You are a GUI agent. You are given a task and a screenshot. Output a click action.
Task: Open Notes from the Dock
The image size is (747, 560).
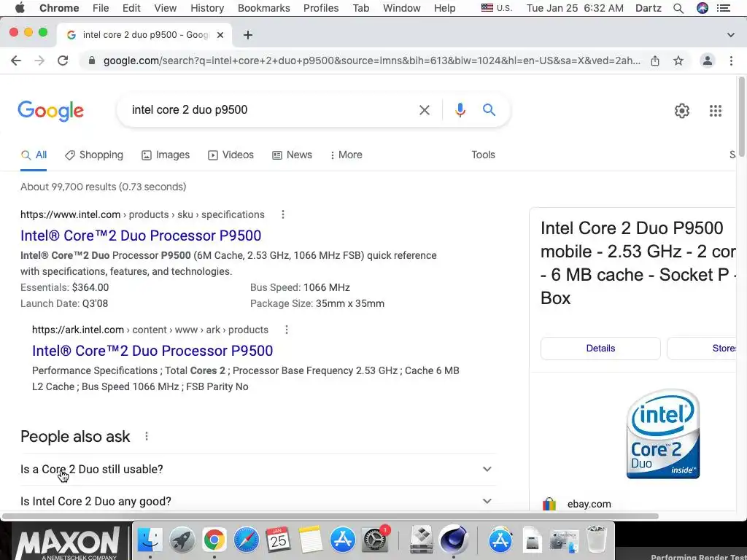[x=311, y=540]
